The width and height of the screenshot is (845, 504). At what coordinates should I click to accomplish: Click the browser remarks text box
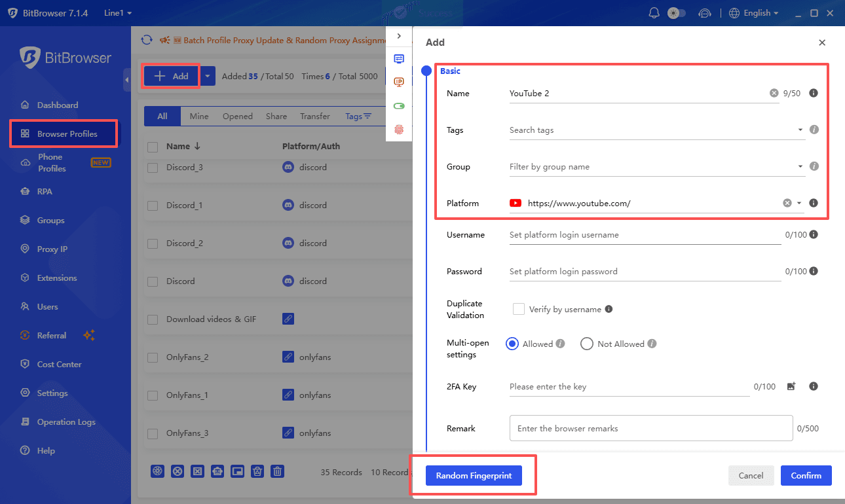[651, 429]
